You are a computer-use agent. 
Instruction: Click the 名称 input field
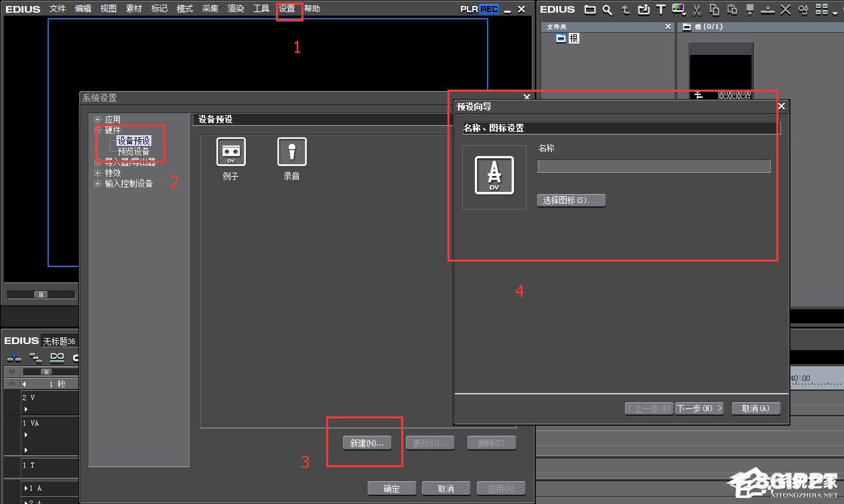pyautogui.click(x=654, y=166)
